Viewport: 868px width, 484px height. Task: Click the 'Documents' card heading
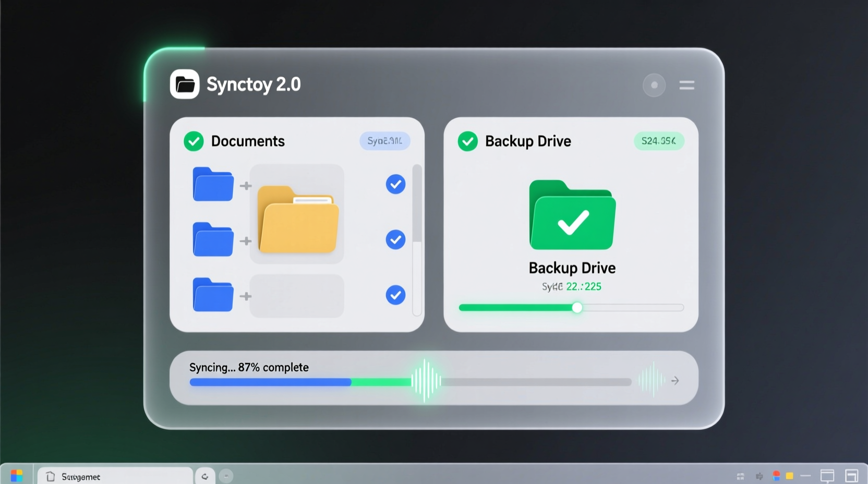click(248, 141)
